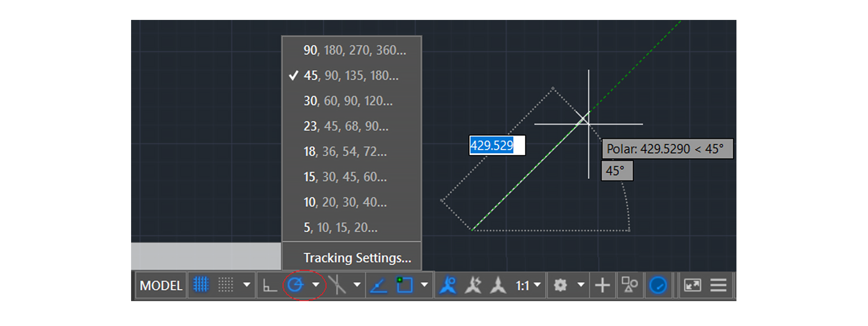This screenshot has width=868, height=326.
Task: Toggle Object Snap Tracking icon
Action: tap(378, 285)
